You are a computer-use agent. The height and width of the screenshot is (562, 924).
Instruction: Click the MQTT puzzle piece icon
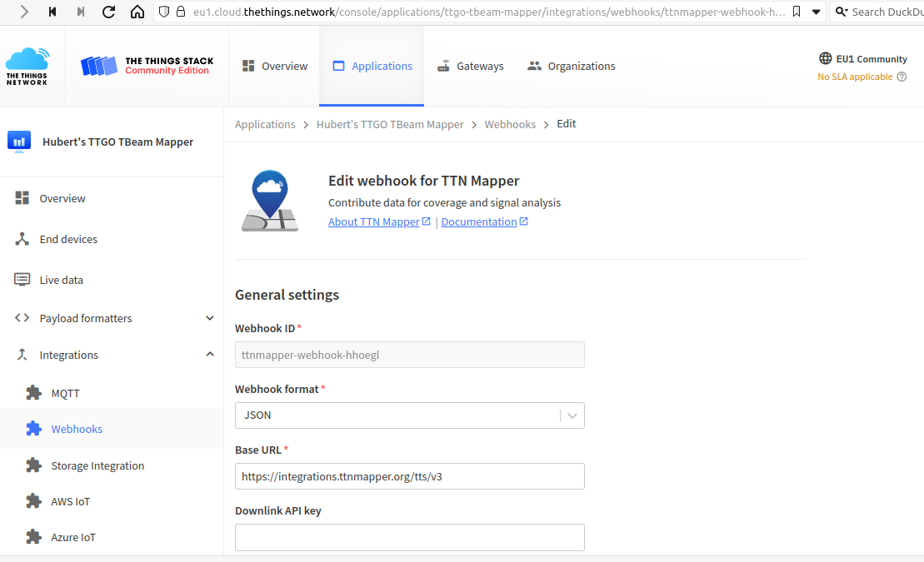coord(34,393)
